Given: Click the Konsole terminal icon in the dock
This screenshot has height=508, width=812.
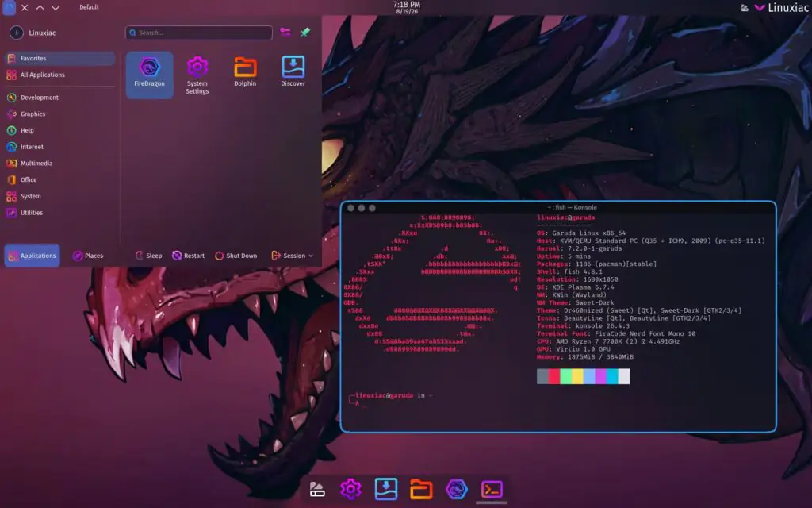Looking at the screenshot, I should pyautogui.click(x=492, y=489).
